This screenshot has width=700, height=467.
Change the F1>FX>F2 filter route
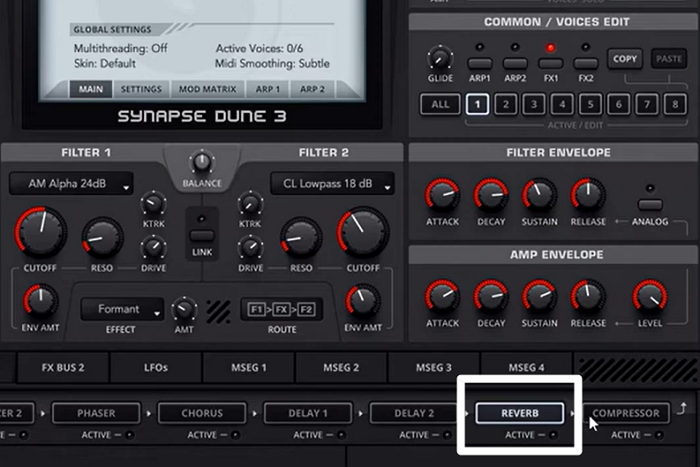click(x=282, y=309)
